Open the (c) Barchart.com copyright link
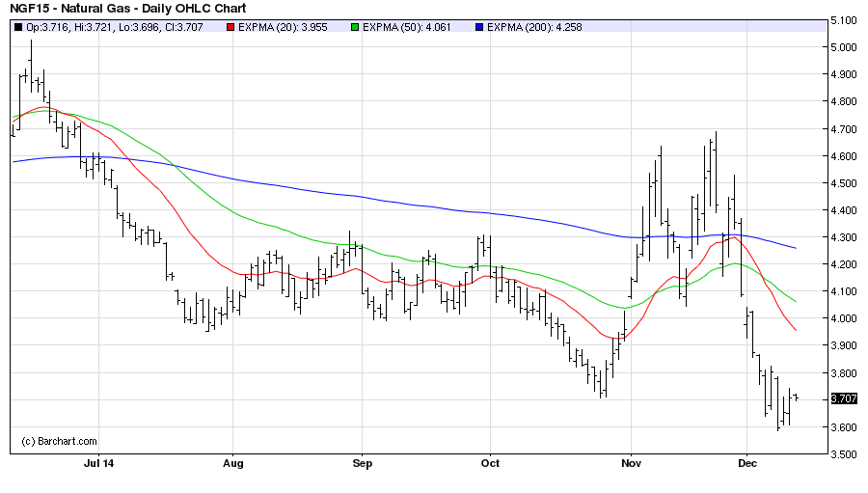The height and width of the screenshot is (493, 868). click(60, 442)
